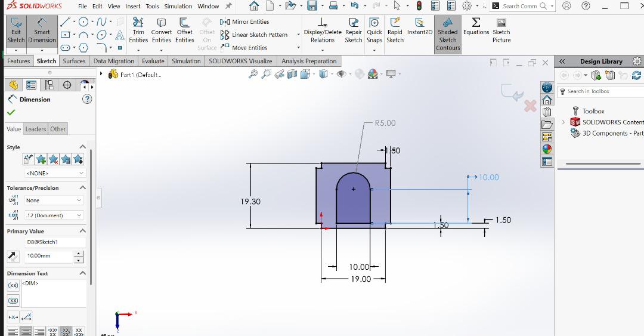The width and height of the screenshot is (644, 336).
Task: Open the Insert menu
Action: [132, 6]
